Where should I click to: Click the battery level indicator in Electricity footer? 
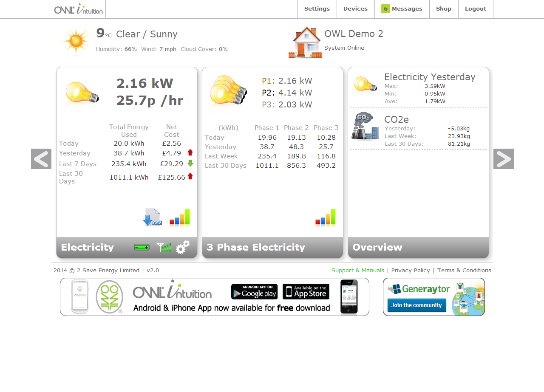click(x=142, y=247)
